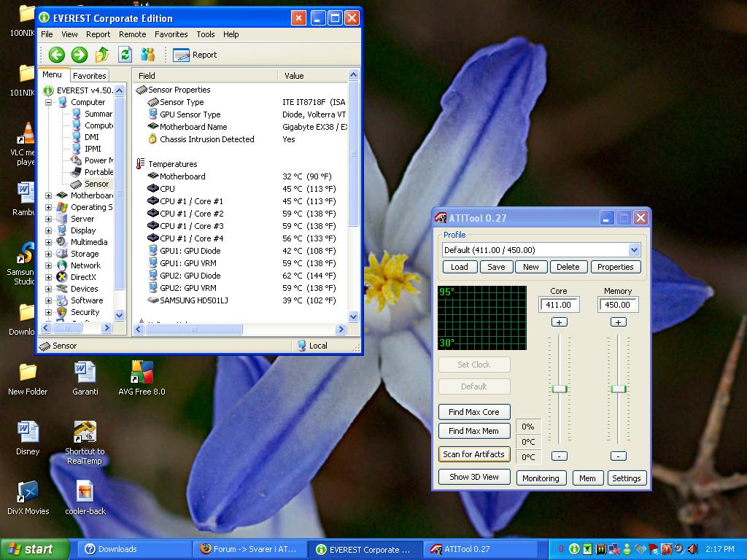This screenshot has height=560, width=747.
Task: Click Show 3D View in ATITool
Action: 474,477
